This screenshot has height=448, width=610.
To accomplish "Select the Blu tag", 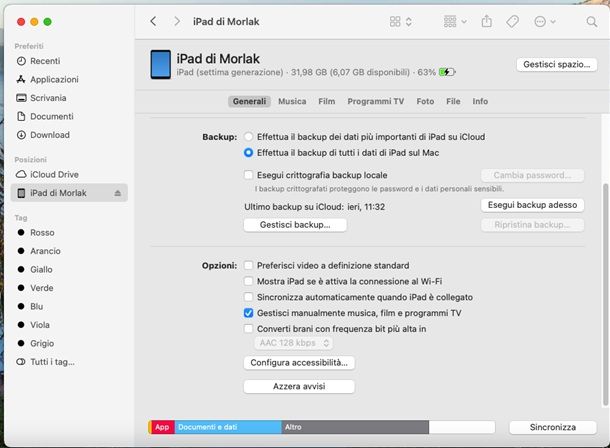I will pos(69,306).
